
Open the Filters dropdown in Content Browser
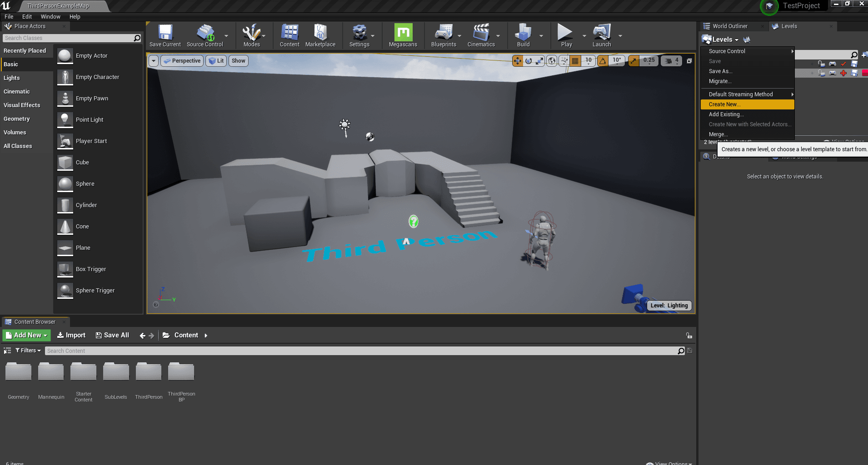pos(28,351)
